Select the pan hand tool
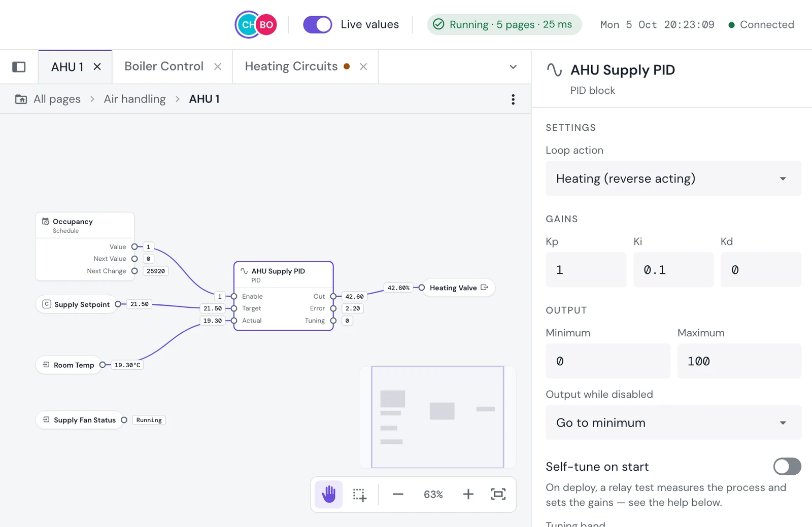 [329, 494]
